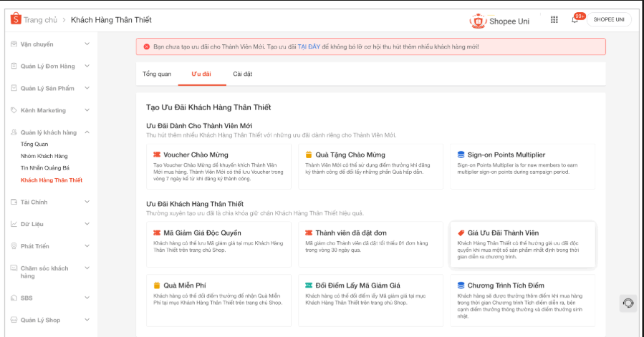Open the Chương Trình Tích Điểm card title
644x337 pixels.
coord(506,285)
